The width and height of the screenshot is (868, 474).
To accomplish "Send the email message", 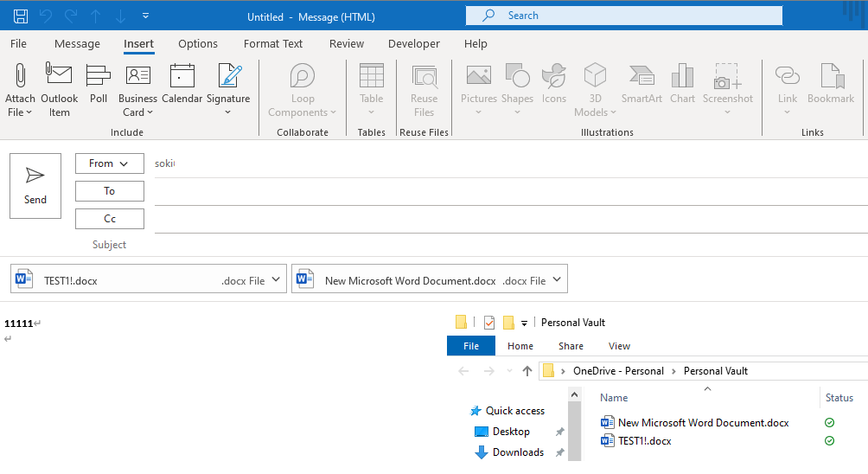I will tap(35, 186).
